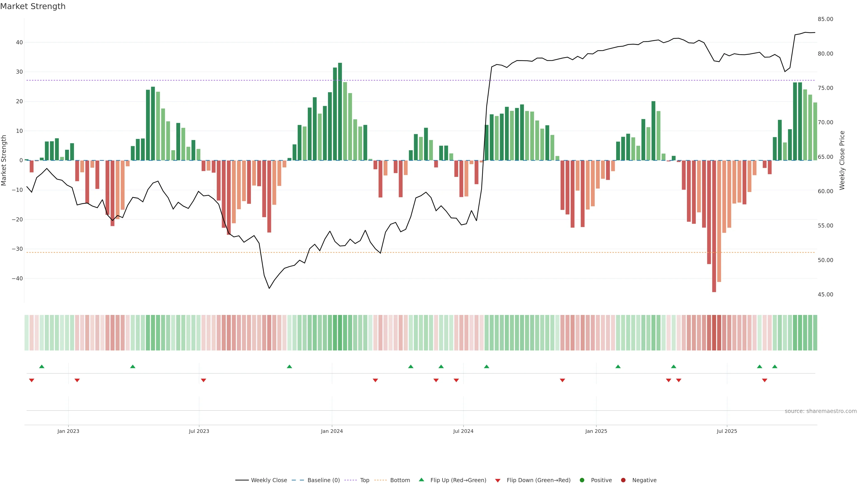
Task: Click the Flip Down red triangle legend icon
Action: point(498,481)
